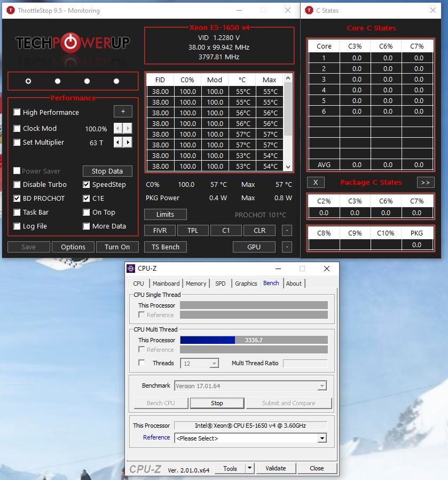The image size is (448, 480).
Task: Click the X button beside Package C States
Action: click(x=316, y=183)
